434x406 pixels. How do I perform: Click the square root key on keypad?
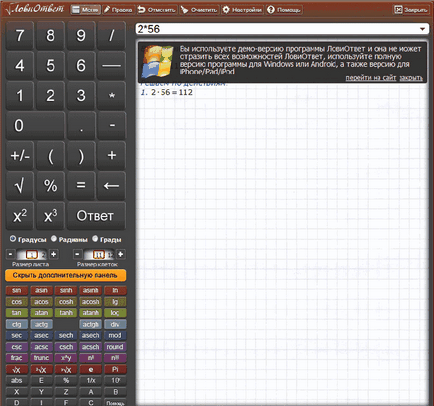20,185
